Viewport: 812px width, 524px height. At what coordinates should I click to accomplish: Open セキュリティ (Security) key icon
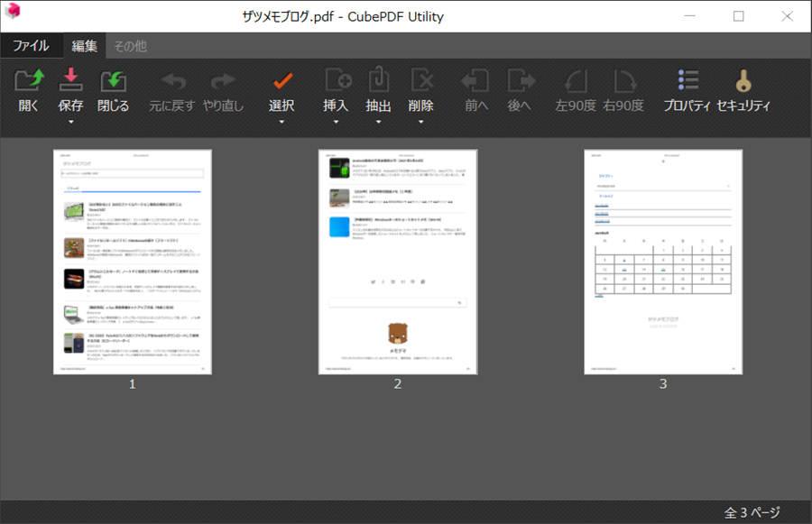pos(743,82)
